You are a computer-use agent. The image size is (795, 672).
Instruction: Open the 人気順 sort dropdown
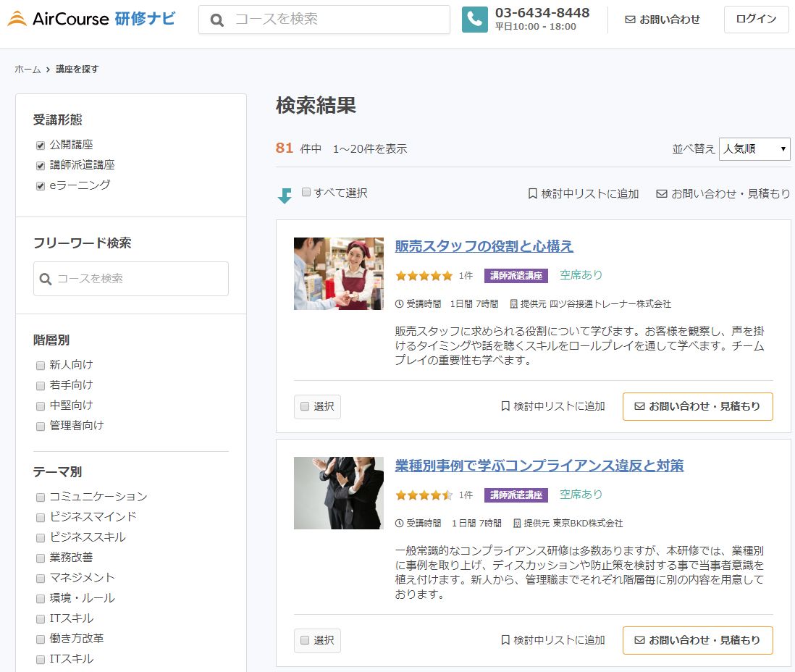click(x=754, y=148)
